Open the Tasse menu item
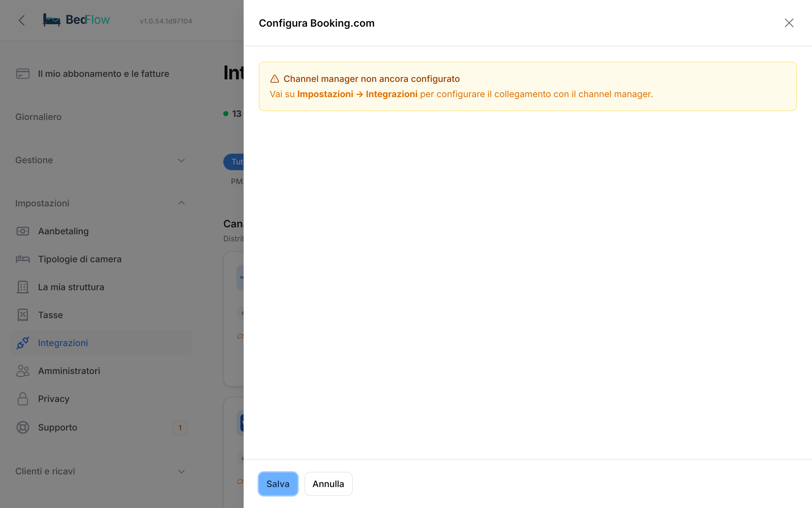 (101, 315)
